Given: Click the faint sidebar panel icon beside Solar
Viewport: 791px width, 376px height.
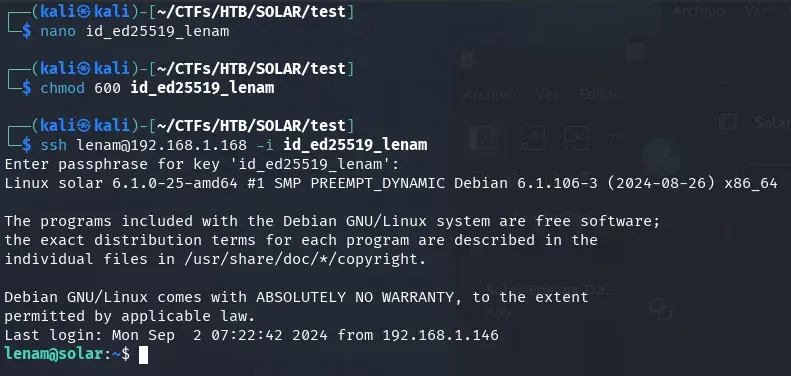Looking at the screenshot, I should tap(728, 122).
